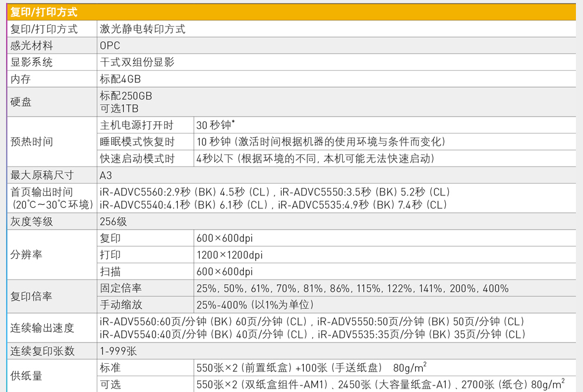
Task: Select the zoom range 25%-400% (以1%为单位)
Action: (255, 305)
